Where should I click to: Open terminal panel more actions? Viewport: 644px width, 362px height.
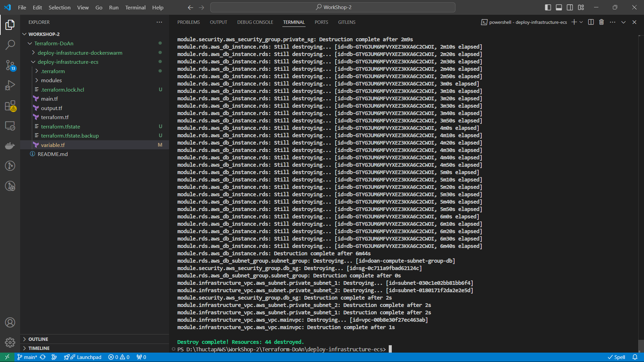pos(612,22)
